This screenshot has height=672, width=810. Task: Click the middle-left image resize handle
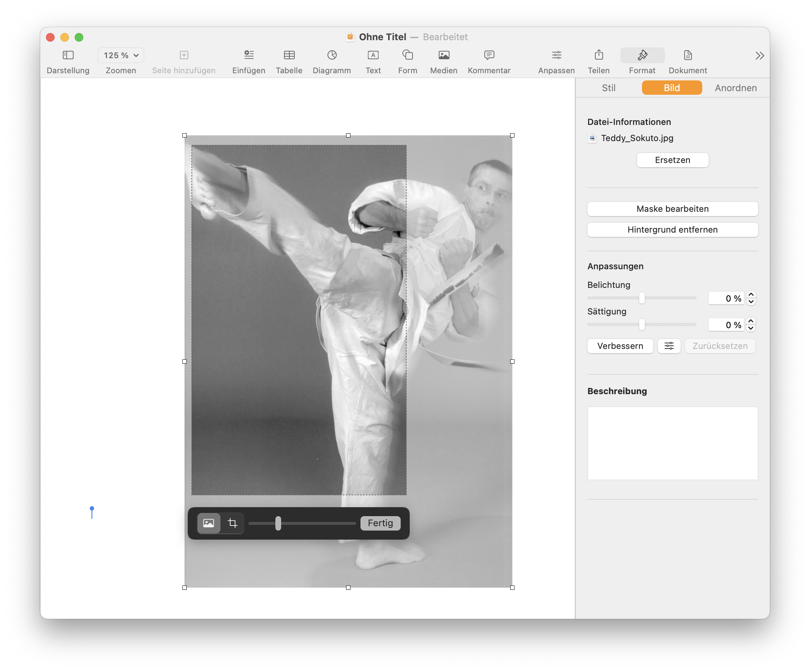pos(185,361)
